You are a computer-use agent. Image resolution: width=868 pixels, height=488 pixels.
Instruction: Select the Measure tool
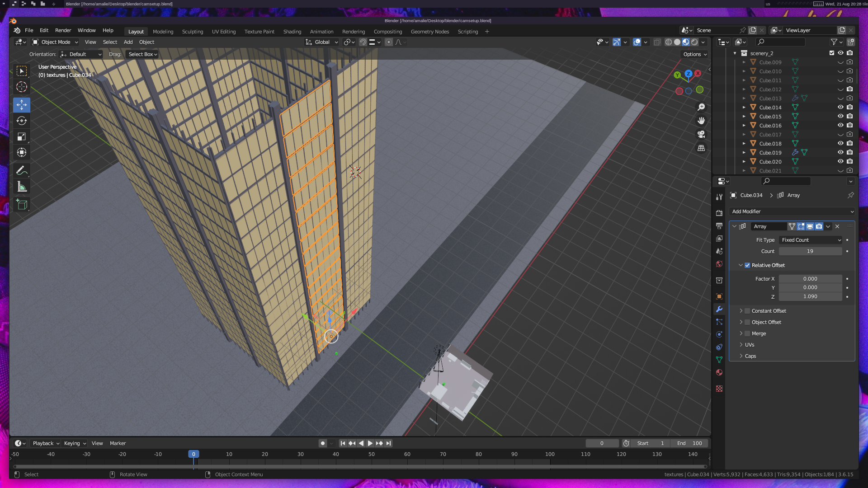point(21,187)
